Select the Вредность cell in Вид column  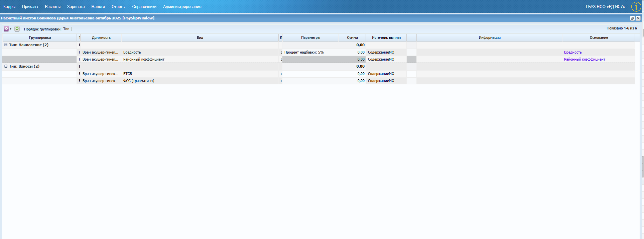(200, 52)
